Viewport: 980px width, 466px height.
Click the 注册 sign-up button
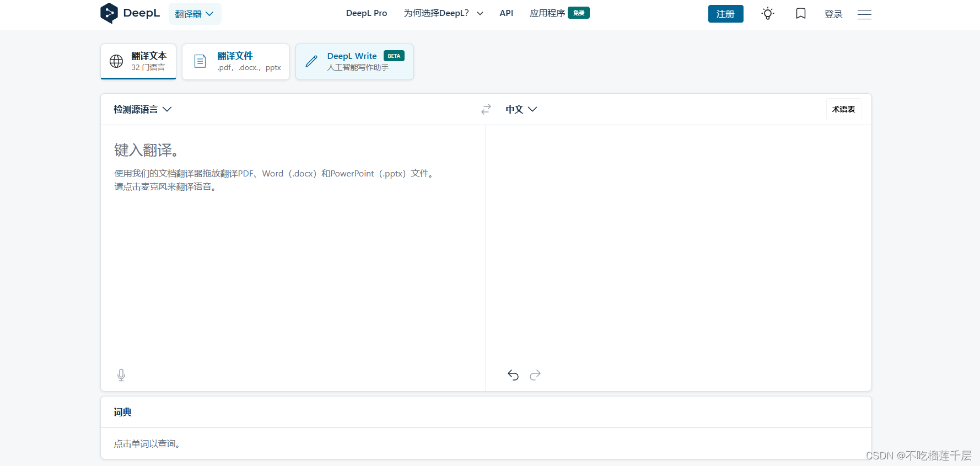[x=725, y=14]
